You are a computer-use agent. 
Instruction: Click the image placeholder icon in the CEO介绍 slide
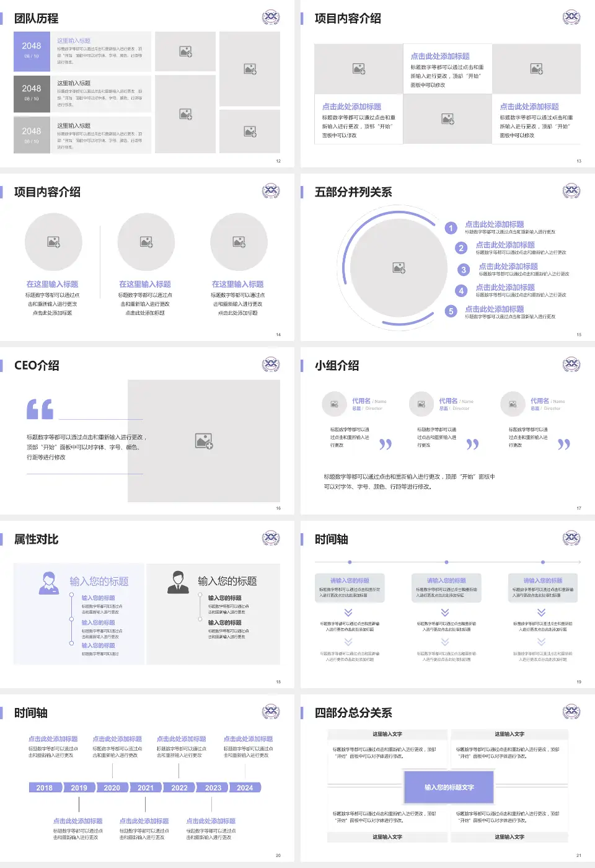point(205,441)
